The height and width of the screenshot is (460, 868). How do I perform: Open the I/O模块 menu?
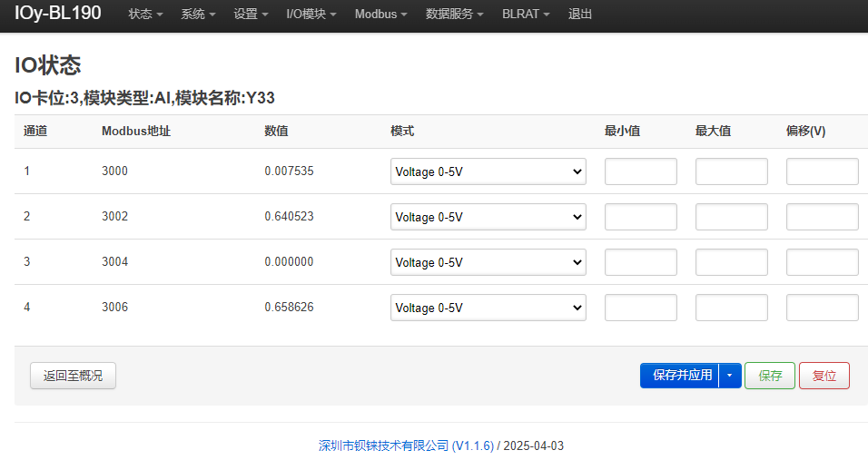[x=311, y=15]
